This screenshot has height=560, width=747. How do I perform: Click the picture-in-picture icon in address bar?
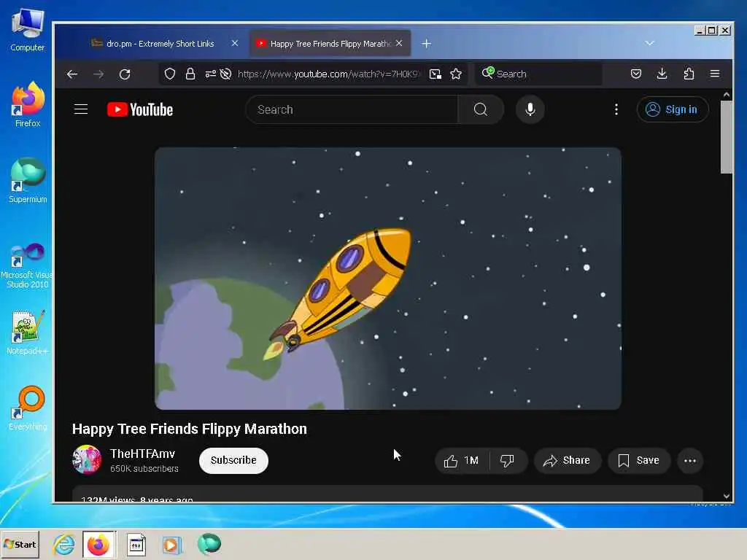(x=436, y=74)
